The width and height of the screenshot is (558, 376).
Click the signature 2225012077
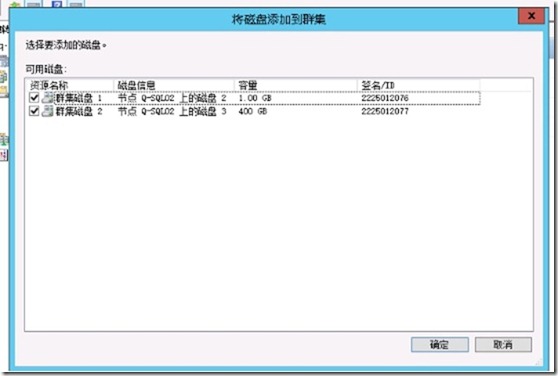385,111
